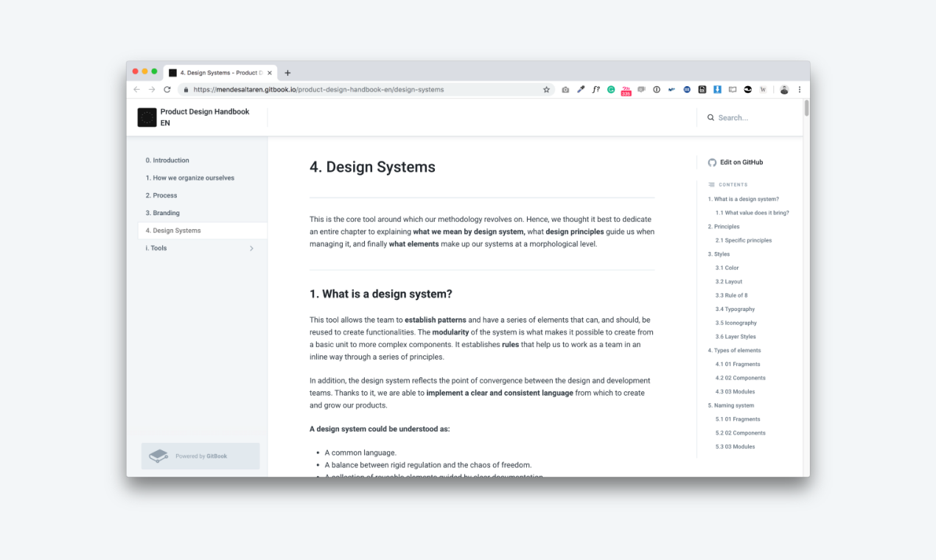The height and width of the screenshot is (560, 936).
Task: Click the GitHub icon beside Edit on GitHub
Action: point(712,162)
